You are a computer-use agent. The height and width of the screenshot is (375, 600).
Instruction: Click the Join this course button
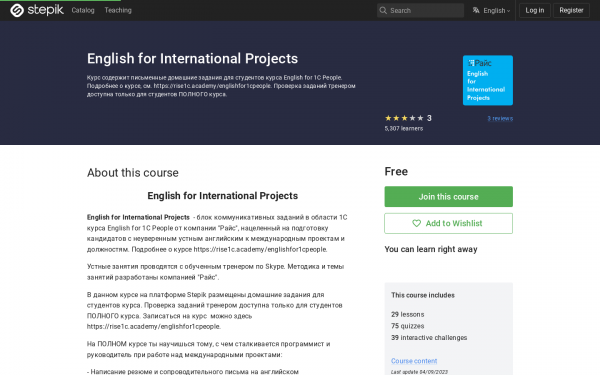click(448, 197)
